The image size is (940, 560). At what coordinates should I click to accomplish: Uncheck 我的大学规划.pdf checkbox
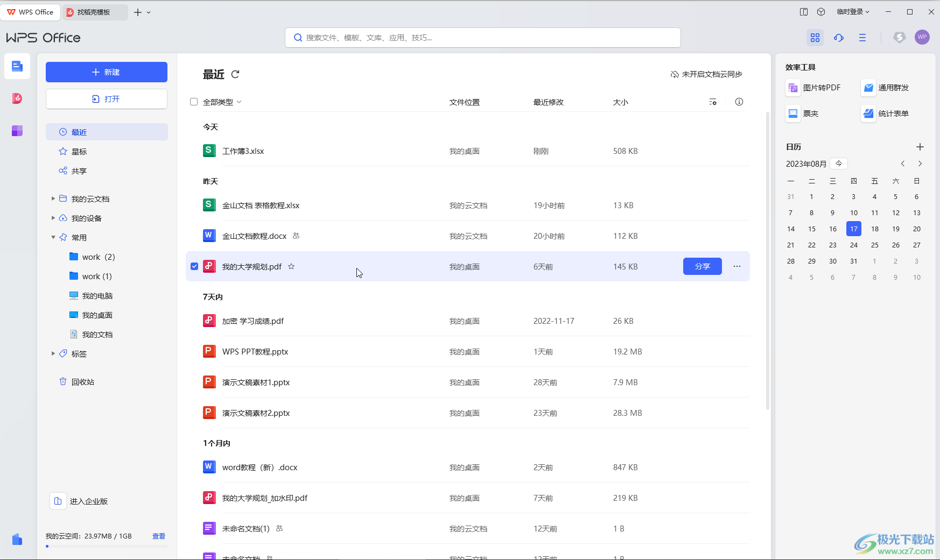coord(194,266)
